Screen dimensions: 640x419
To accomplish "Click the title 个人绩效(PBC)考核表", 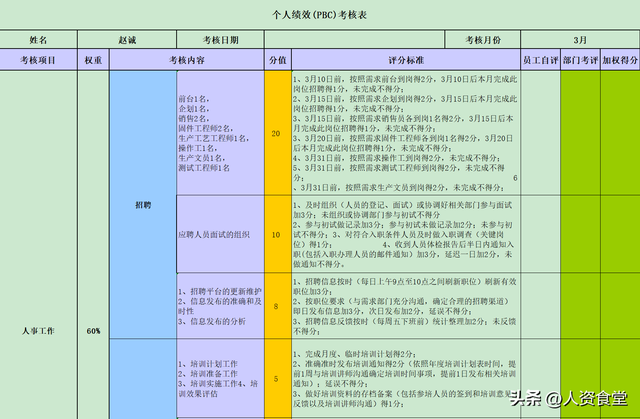I will [x=320, y=15].
